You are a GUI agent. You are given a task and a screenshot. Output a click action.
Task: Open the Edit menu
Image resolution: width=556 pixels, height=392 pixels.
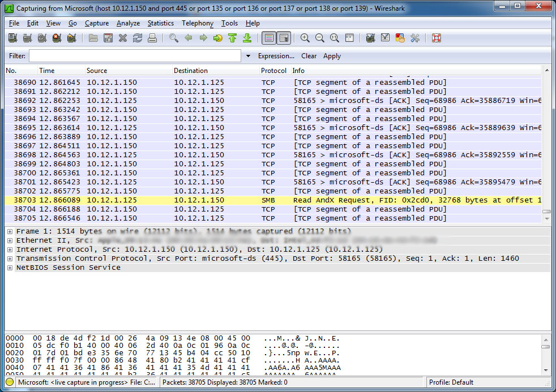(33, 23)
